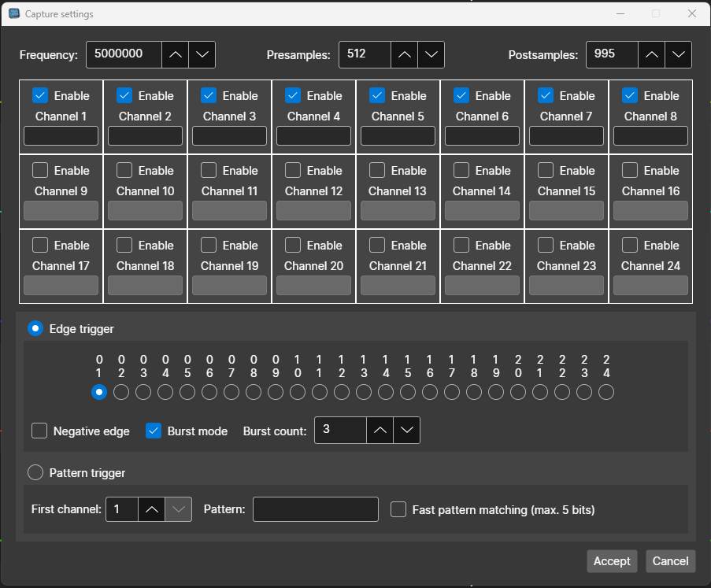The image size is (711, 588).
Task: Increase Burst count with up arrow
Action: 380,431
